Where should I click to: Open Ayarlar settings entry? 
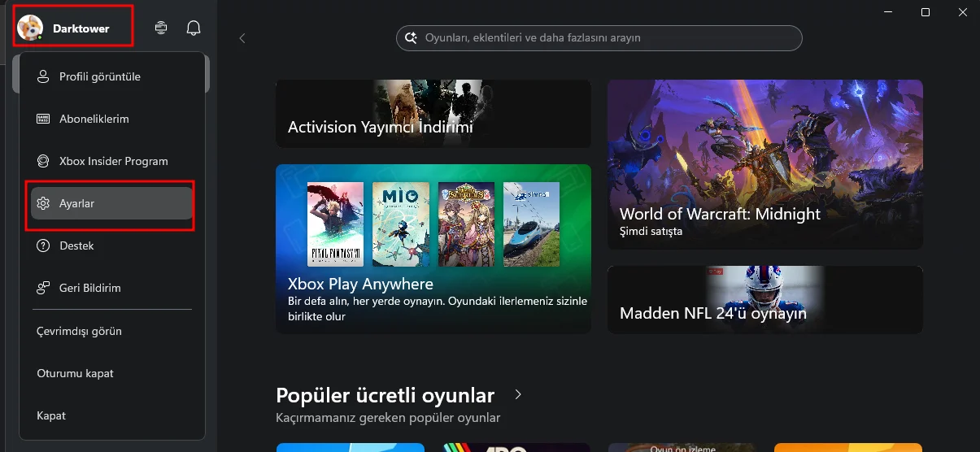click(x=111, y=203)
